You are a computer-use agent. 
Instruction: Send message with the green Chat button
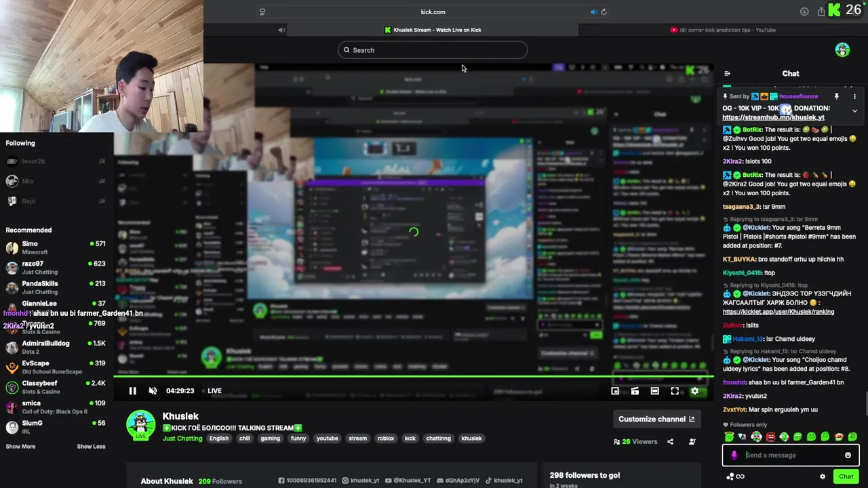pos(846,476)
